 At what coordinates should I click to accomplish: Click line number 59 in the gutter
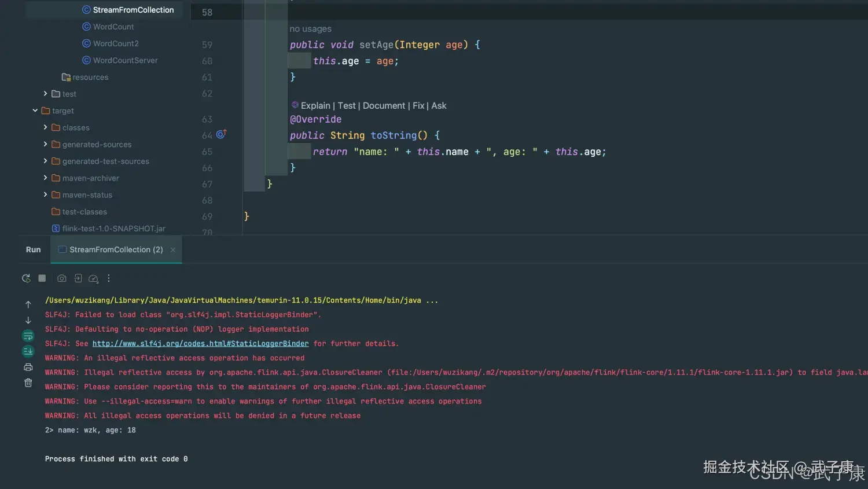[207, 45]
